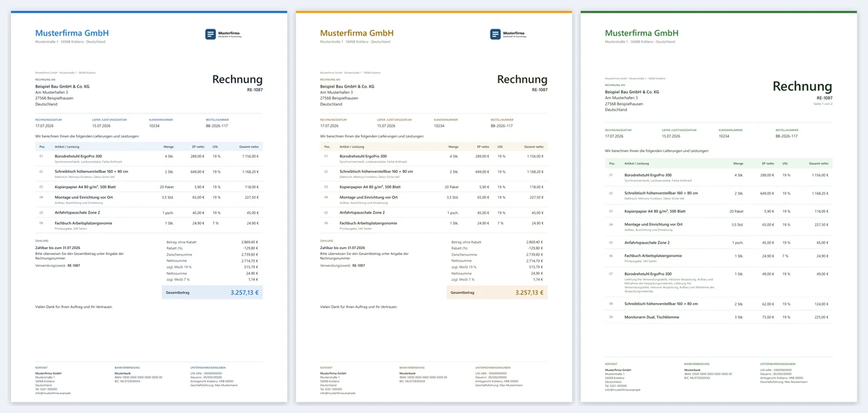
Task: Click 'Bankverbindung' footer heading on blue invoice
Action: pos(127,367)
